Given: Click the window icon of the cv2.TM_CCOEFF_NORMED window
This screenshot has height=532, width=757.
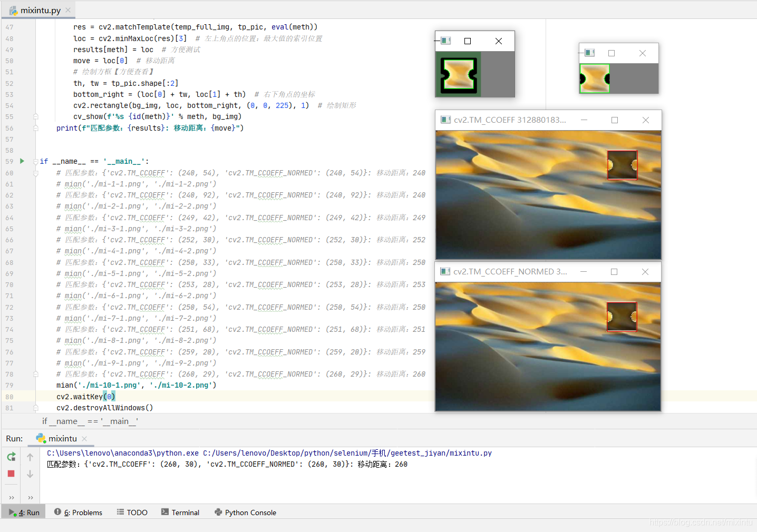Looking at the screenshot, I should click(445, 271).
